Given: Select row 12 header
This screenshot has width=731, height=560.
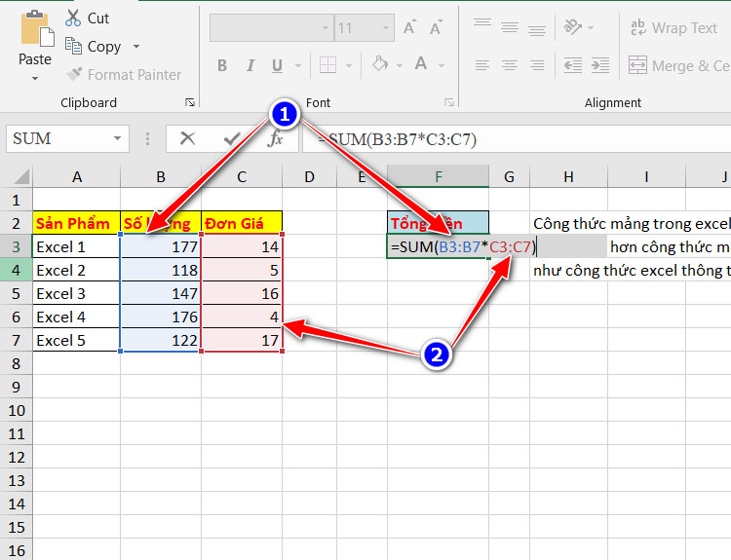Looking at the screenshot, I should pyautogui.click(x=17, y=457).
